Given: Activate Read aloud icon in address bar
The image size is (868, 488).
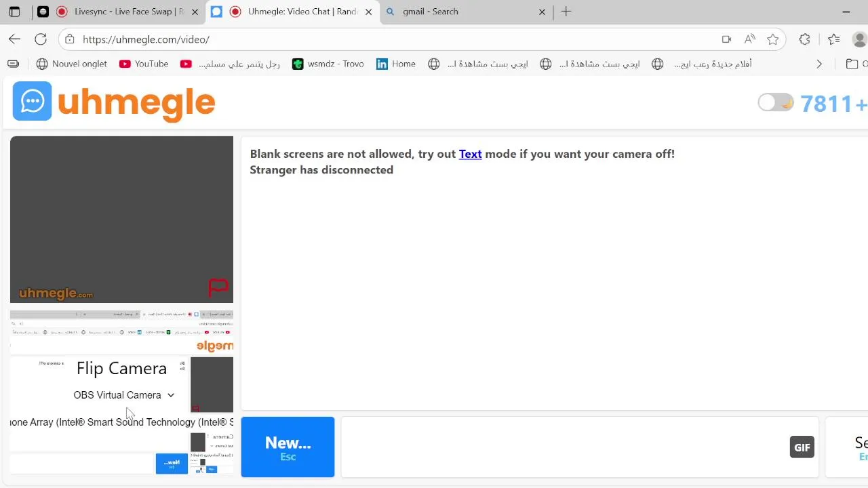Looking at the screenshot, I should [x=749, y=39].
